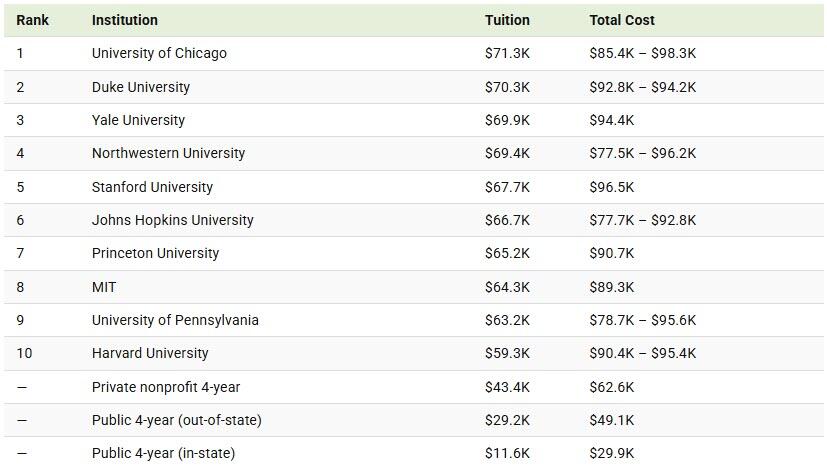The image size is (827, 475).
Task: Select the University of Chicago row name
Action: (x=159, y=53)
